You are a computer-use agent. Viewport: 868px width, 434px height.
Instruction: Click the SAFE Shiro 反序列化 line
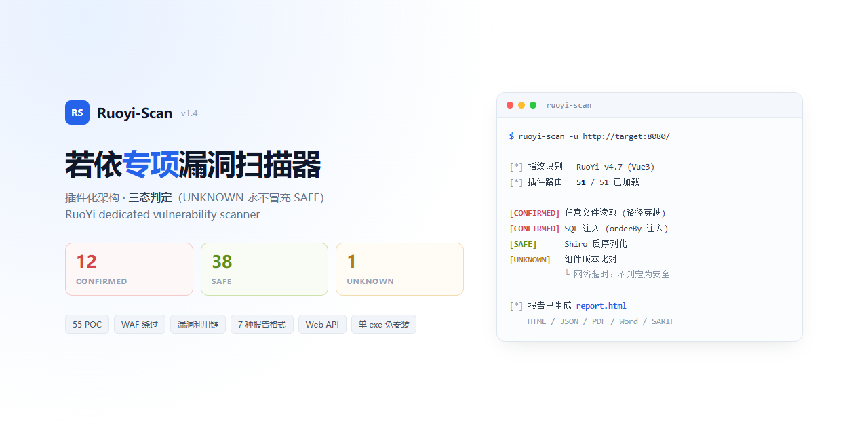(568, 244)
